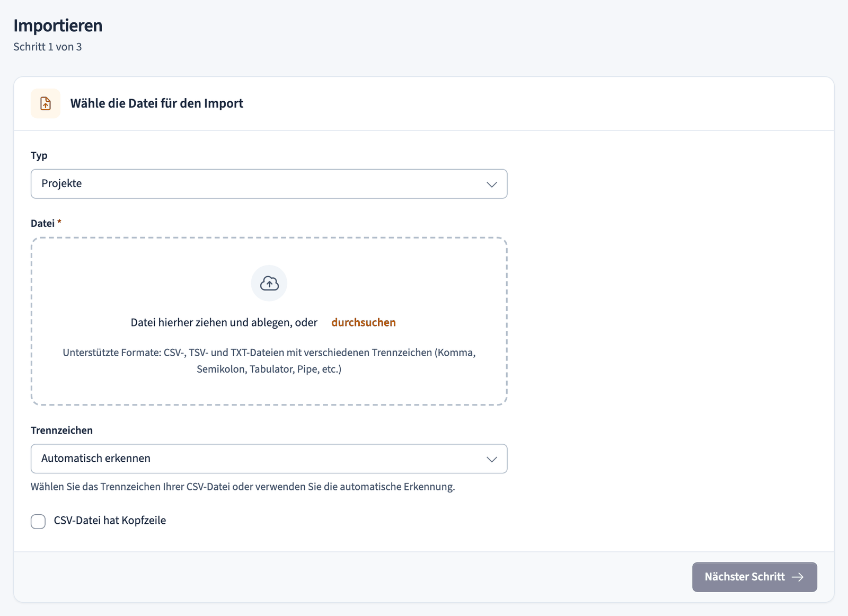Enable CSV-Datei hat Kopfzeile checkbox
Screen dimensions: 848x616
click(x=38, y=521)
